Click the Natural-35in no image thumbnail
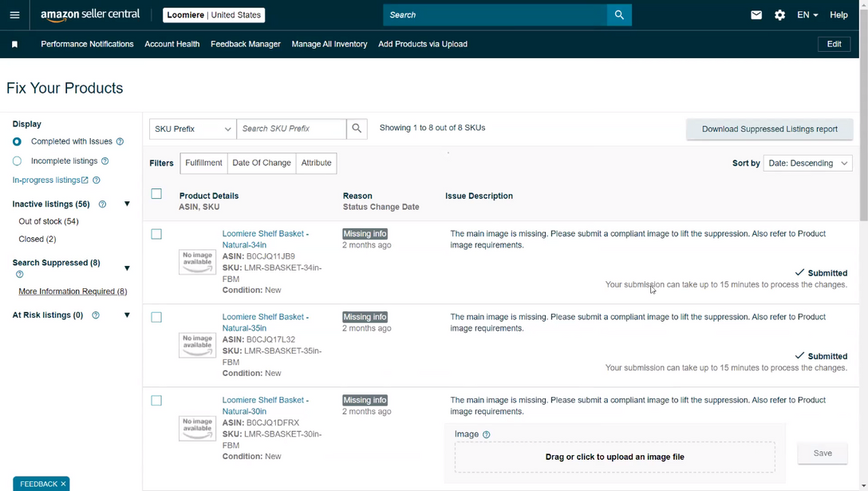 (197, 345)
